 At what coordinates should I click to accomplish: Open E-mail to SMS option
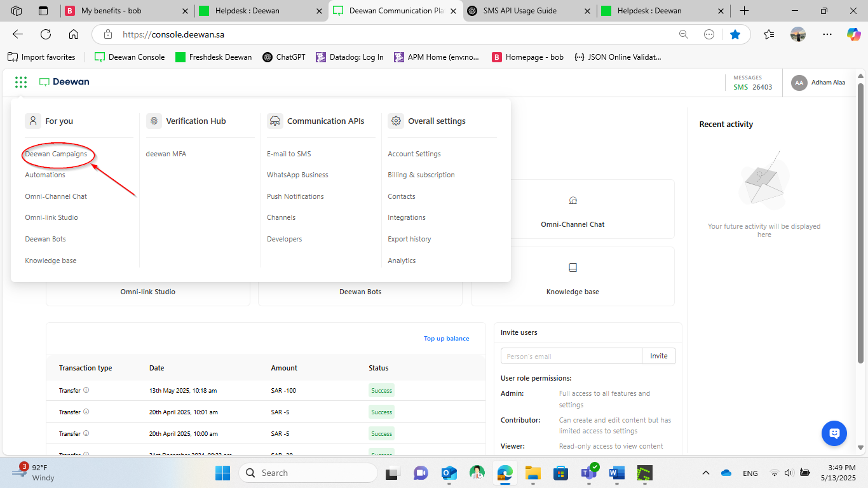(x=289, y=154)
